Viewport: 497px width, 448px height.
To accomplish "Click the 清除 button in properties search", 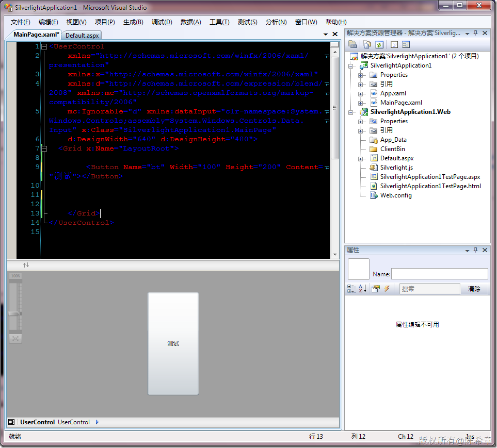I will [474, 289].
